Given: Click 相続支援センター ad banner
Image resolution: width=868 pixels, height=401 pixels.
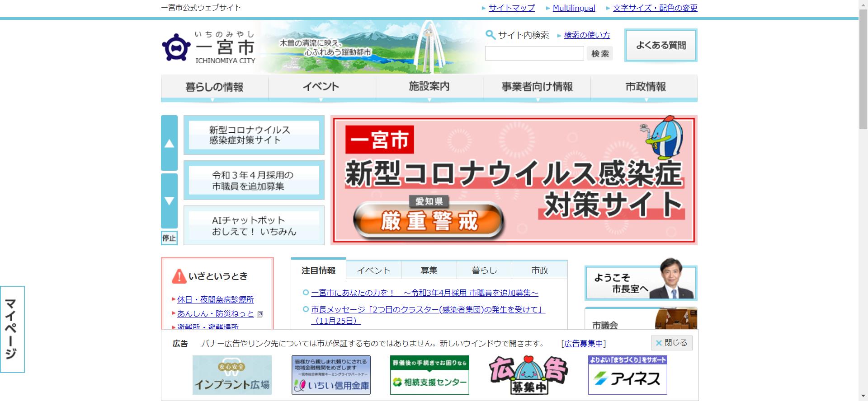Looking at the screenshot, I should (x=429, y=375).
